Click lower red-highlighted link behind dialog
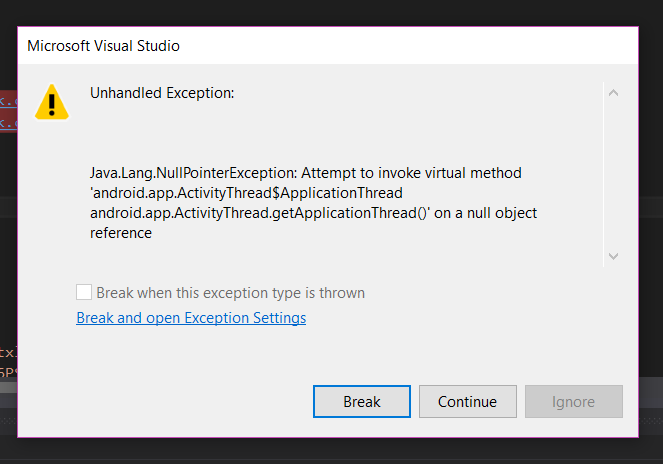The width and height of the screenshot is (663, 464). pyautogui.click(x=8, y=123)
